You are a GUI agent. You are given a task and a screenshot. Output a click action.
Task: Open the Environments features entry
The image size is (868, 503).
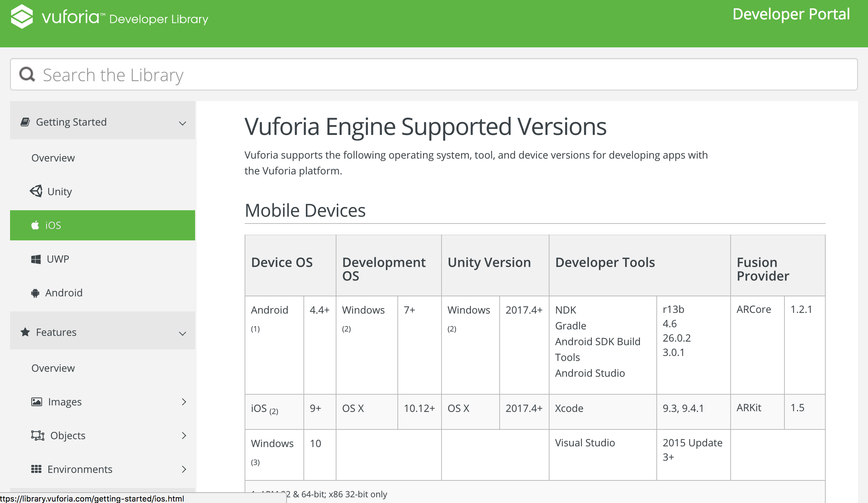point(103,469)
